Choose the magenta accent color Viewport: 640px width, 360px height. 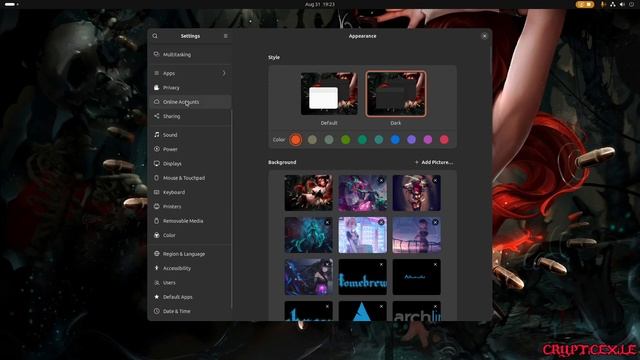428,140
